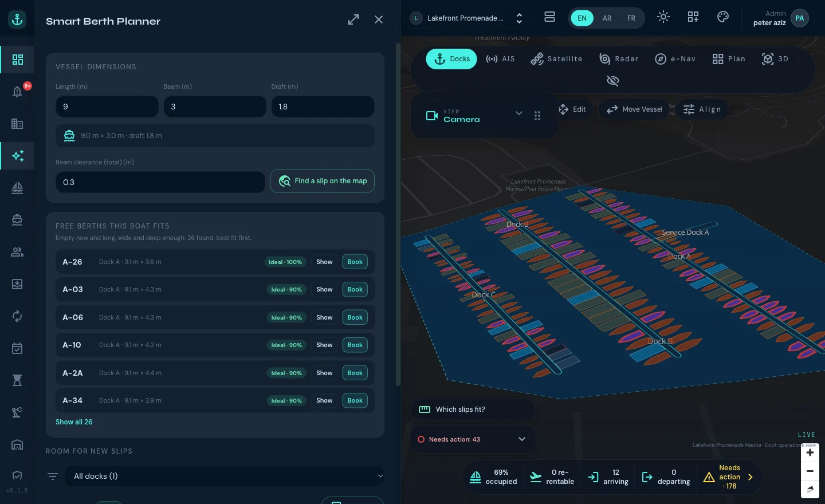825x504 pixels.
Task: Select the e-Nav map tab
Action: [x=675, y=59]
